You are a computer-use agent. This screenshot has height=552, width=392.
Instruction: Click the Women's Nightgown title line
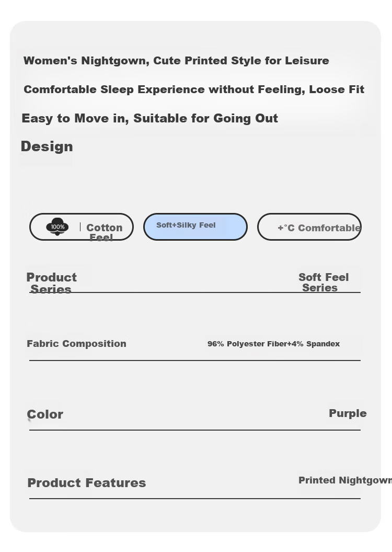pos(176,61)
